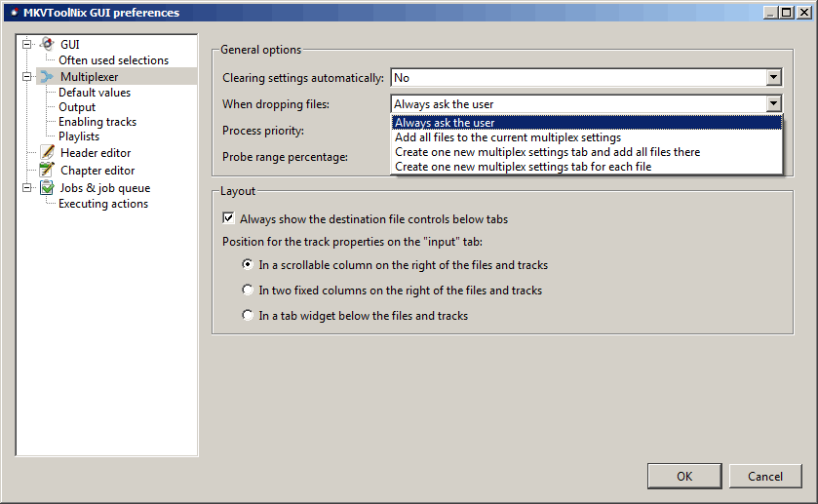
Task: Open the Playlists settings page
Action: pos(79,136)
